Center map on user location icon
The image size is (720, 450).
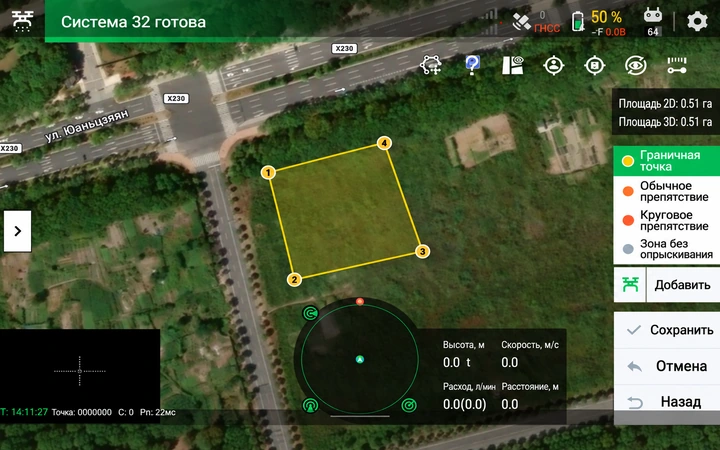tap(554, 65)
